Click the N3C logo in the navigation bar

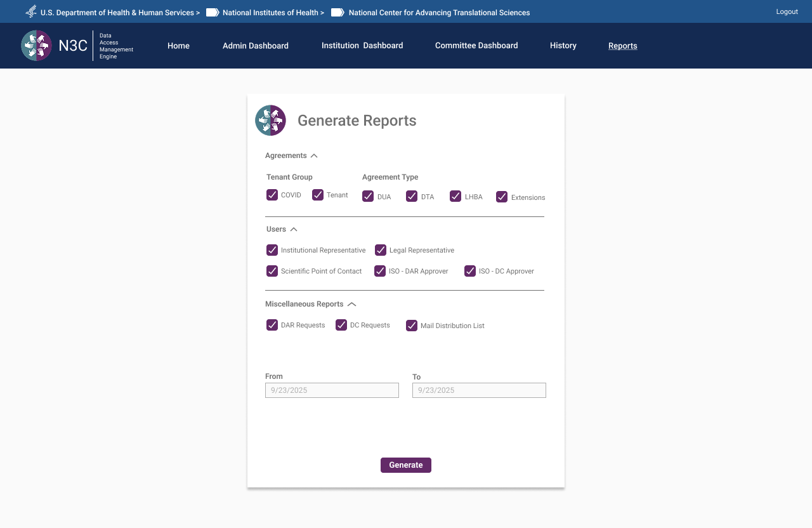click(x=36, y=45)
